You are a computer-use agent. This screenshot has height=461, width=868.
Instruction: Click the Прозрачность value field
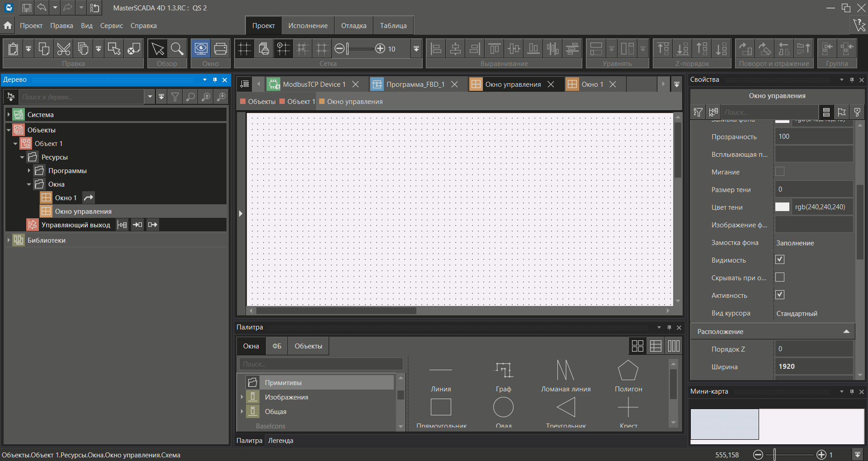point(814,136)
